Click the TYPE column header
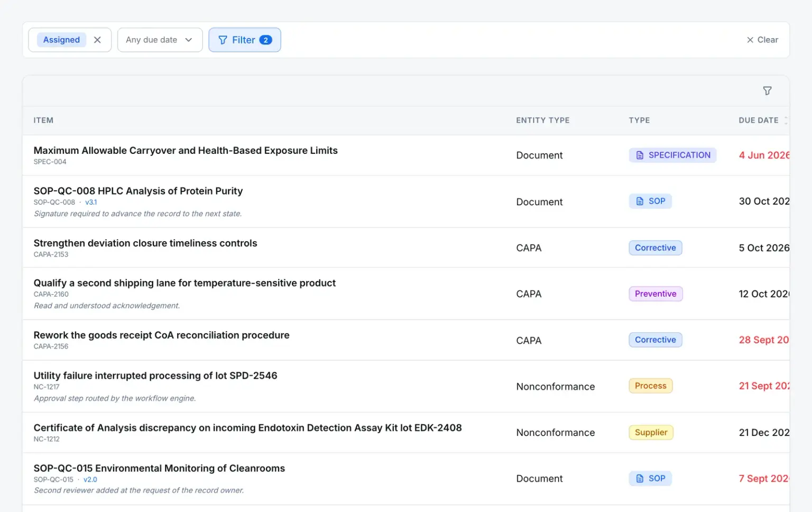812x512 pixels. pyautogui.click(x=639, y=121)
